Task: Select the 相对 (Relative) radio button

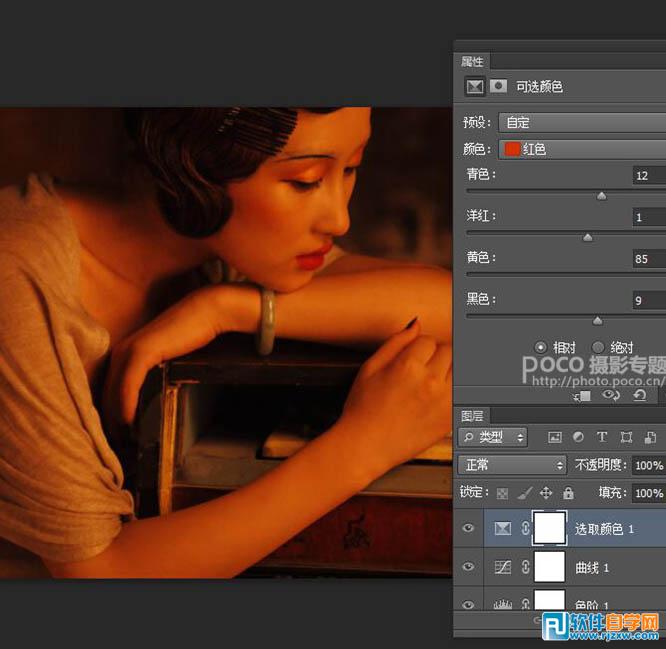Action: tap(541, 347)
